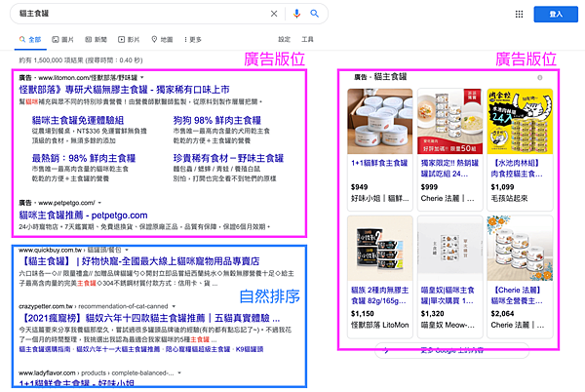Click the 貓奴六年十一大貓主食罐推薦 sub-link

click(118, 349)
